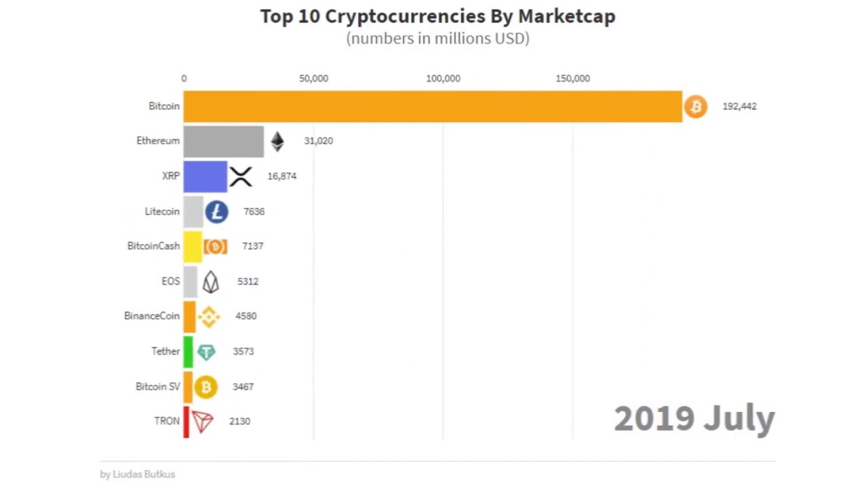Click the EOS logo icon
Viewport: 868px width, 488px height.
pyautogui.click(x=211, y=281)
